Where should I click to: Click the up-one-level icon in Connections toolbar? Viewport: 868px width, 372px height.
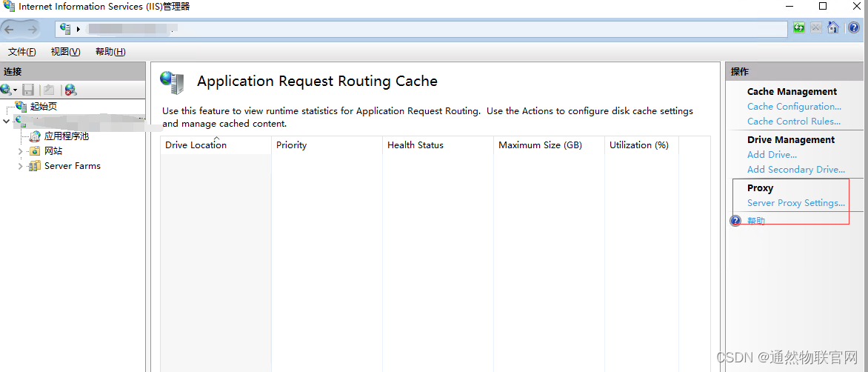[x=49, y=90]
